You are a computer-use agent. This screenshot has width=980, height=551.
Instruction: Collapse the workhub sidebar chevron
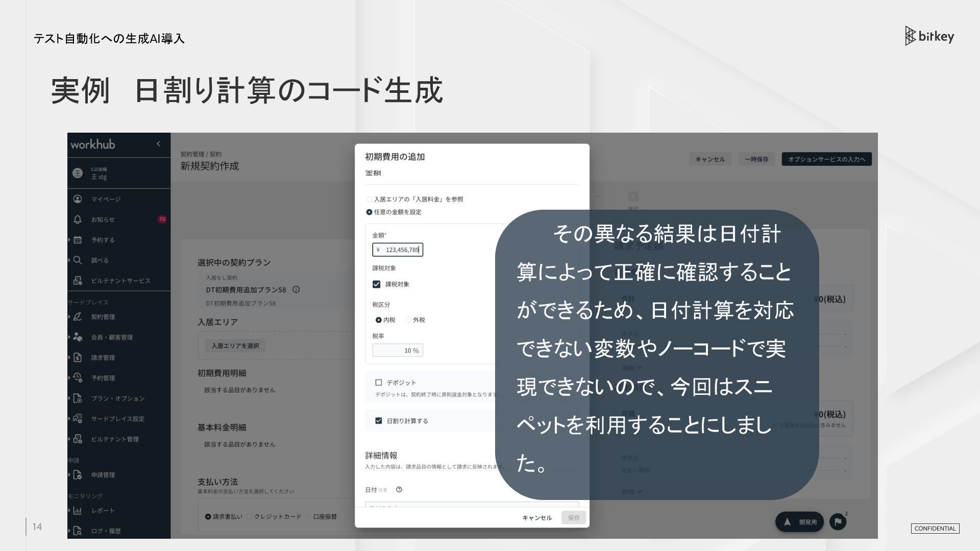pos(158,144)
